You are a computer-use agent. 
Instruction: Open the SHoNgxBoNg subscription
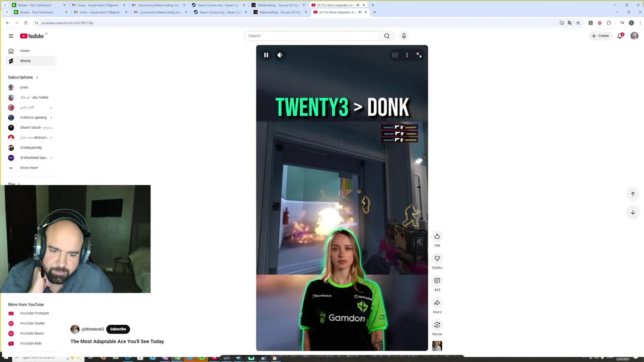(x=30, y=148)
